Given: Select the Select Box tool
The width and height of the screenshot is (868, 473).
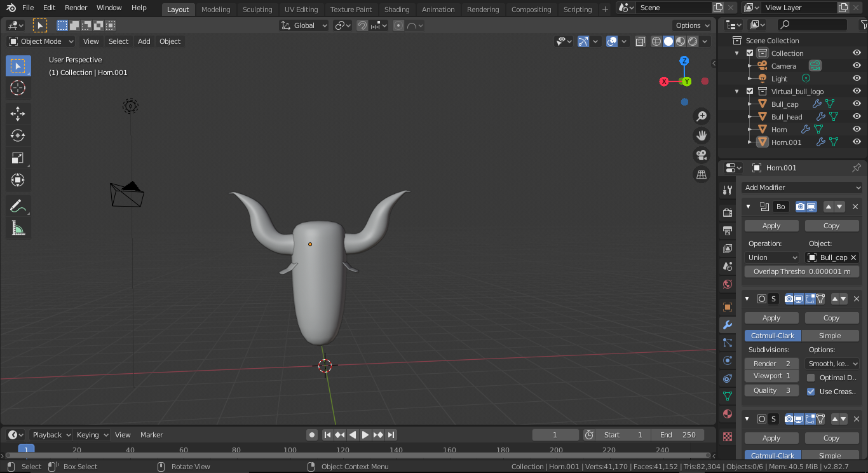Looking at the screenshot, I should pos(18,66).
